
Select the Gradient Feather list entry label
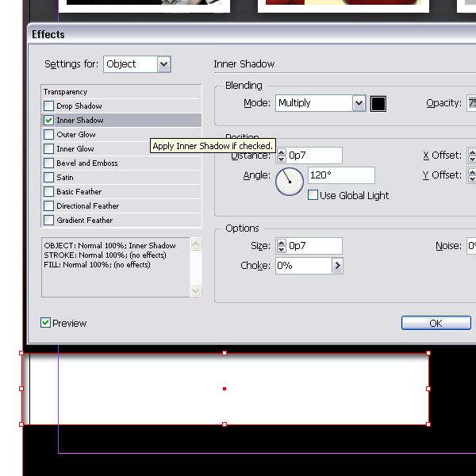(85, 220)
